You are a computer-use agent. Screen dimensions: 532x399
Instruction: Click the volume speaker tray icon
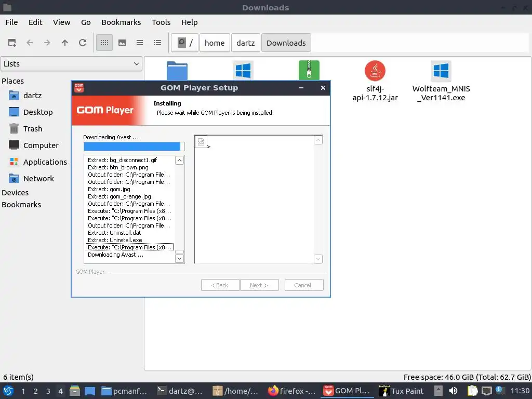(453, 391)
